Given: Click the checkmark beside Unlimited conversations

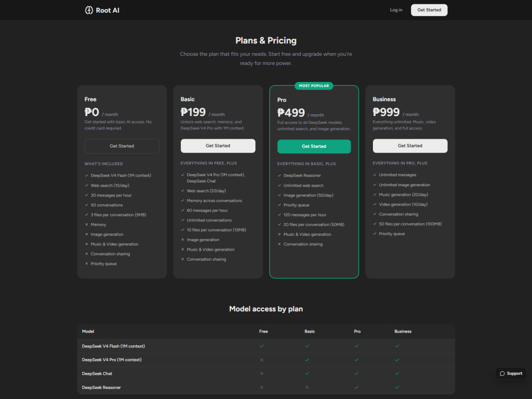Looking at the screenshot, I should [x=182, y=220].
